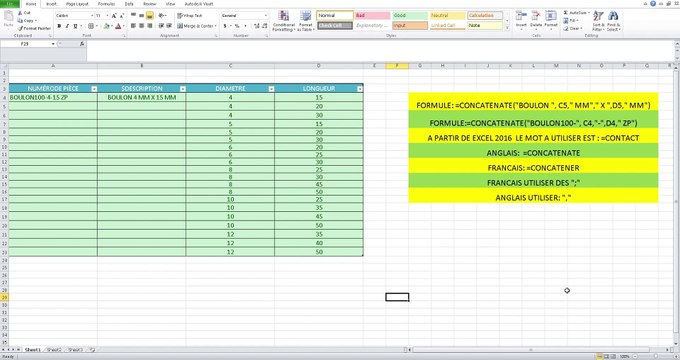Select the Sheet2 worksheet tab
This screenshot has width=680, height=360.
click(54, 350)
